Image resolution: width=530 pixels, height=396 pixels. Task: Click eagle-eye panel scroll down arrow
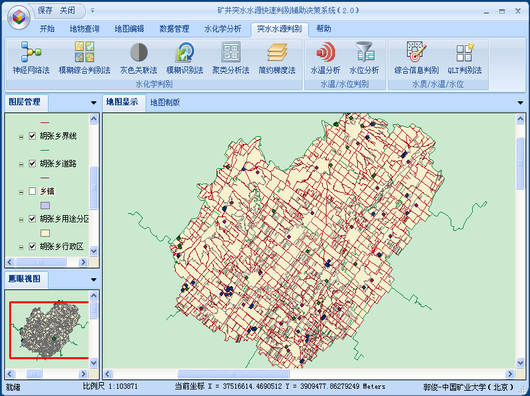coord(94,363)
